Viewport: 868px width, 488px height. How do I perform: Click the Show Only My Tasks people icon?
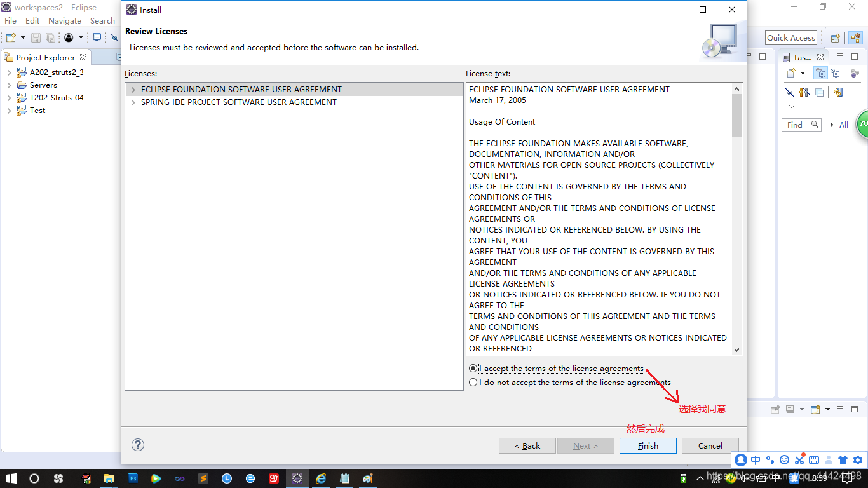(x=804, y=92)
